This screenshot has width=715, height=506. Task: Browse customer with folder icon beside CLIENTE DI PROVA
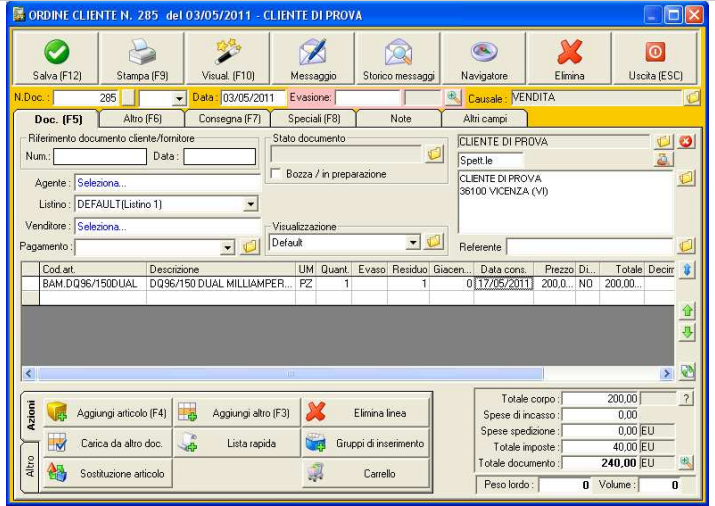663,141
